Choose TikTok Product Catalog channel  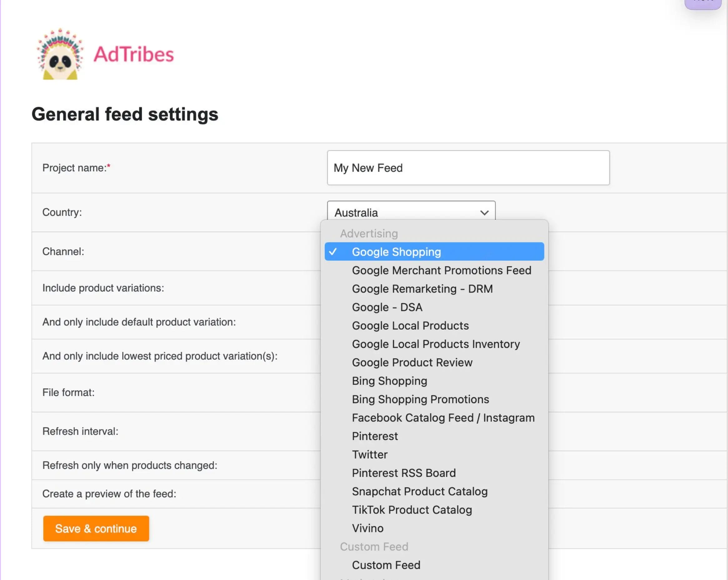pyautogui.click(x=412, y=509)
